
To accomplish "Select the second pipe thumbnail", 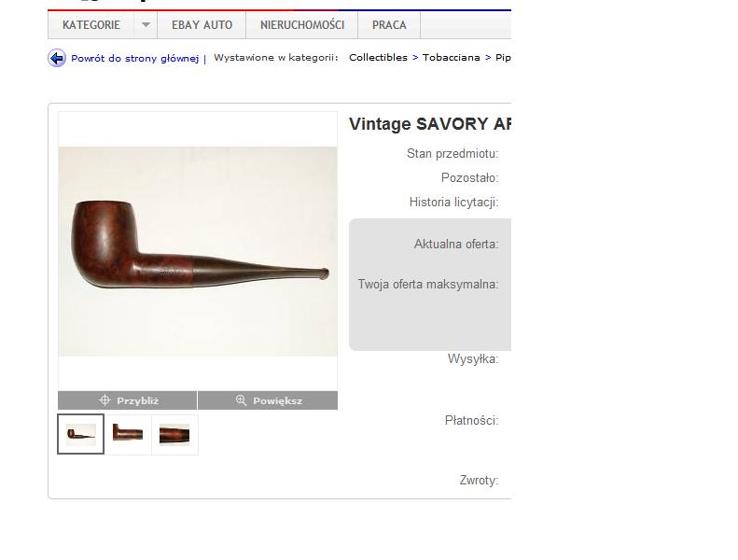I will coord(128,434).
